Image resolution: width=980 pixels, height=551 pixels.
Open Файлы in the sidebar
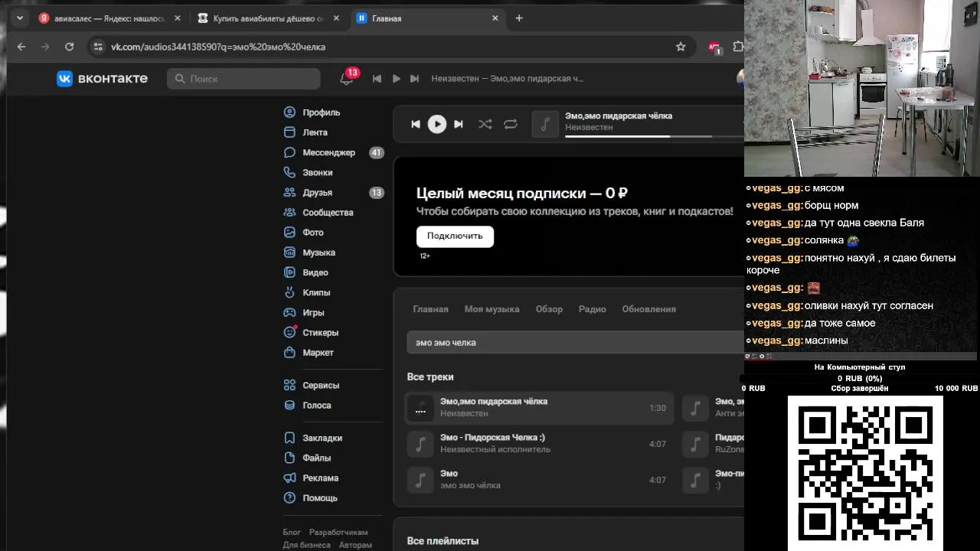tap(316, 458)
